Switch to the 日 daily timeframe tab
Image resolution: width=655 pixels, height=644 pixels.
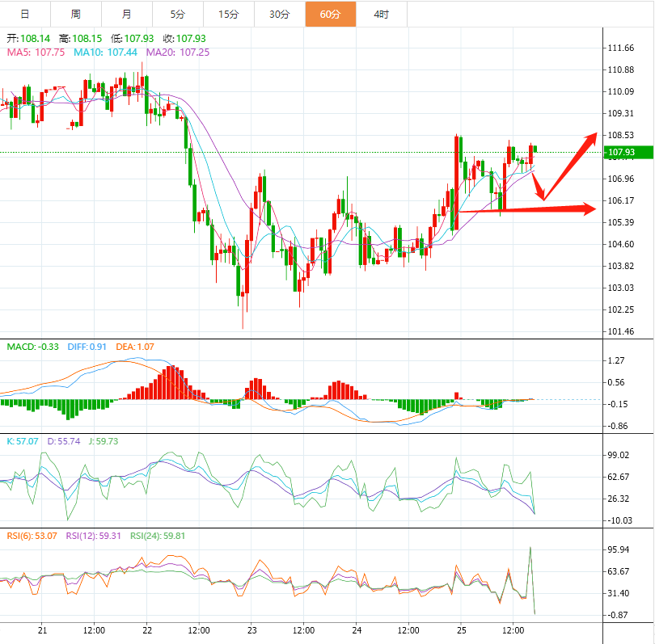pyautogui.click(x=25, y=15)
